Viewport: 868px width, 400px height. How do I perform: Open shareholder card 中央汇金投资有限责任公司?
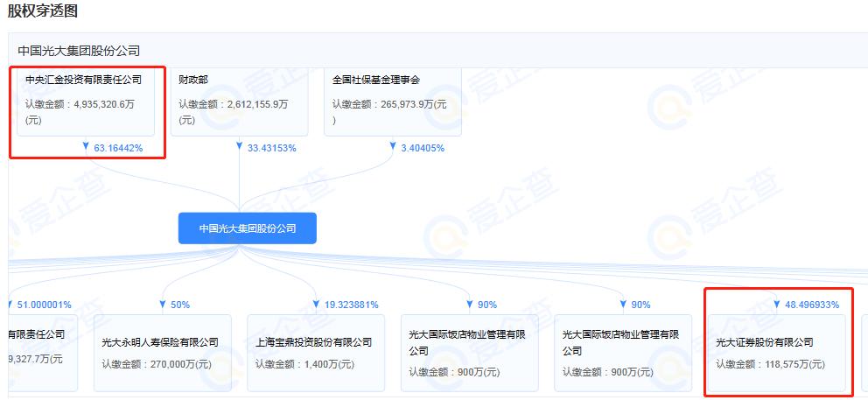point(86,101)
